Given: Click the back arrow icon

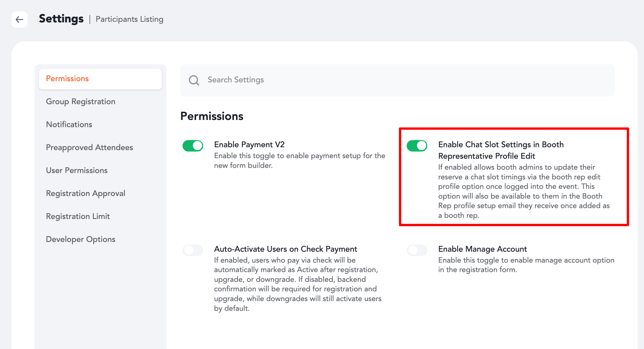Looking at the screenshot, I should click(20, 20).
